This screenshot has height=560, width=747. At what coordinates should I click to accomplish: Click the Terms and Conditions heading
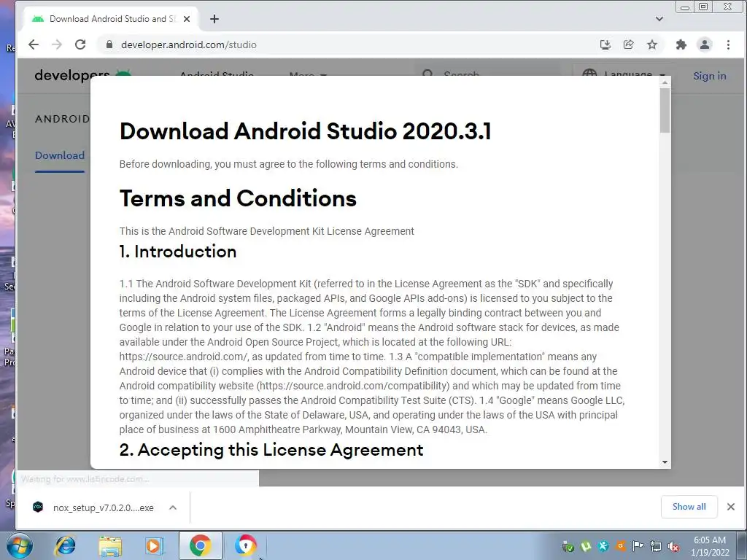click(x=238, y=198)
